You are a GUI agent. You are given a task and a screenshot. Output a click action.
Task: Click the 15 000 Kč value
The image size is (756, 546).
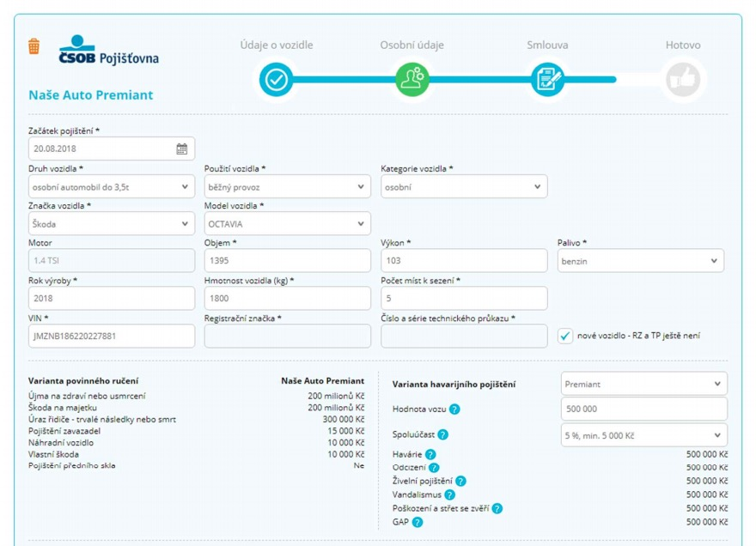coord(345,431)
